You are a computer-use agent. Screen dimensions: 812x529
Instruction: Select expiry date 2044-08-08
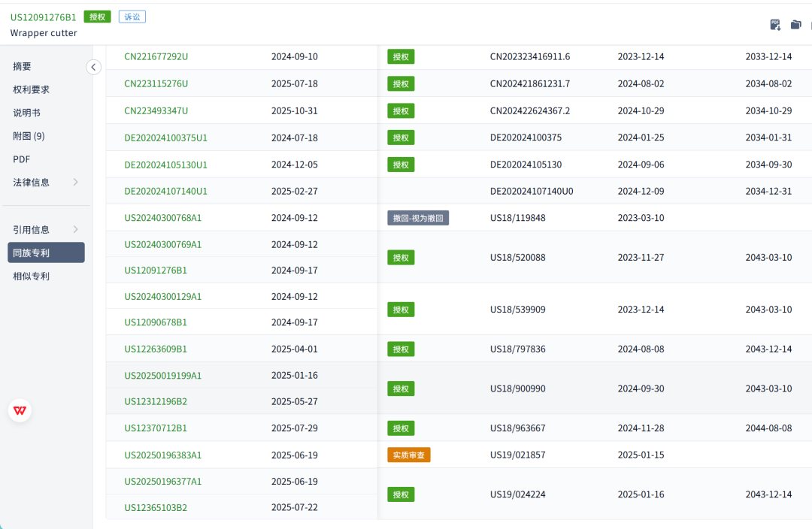768,428
